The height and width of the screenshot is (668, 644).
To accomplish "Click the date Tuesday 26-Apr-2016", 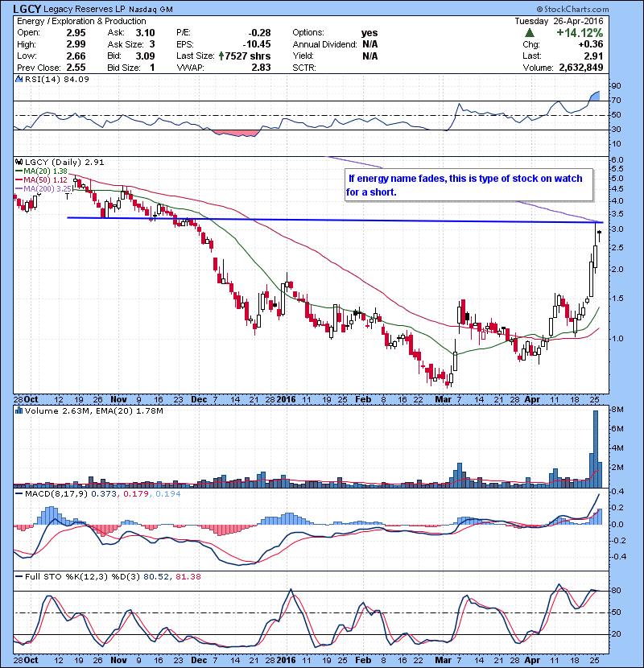I will pyautogui.click(x=559, y=21).
